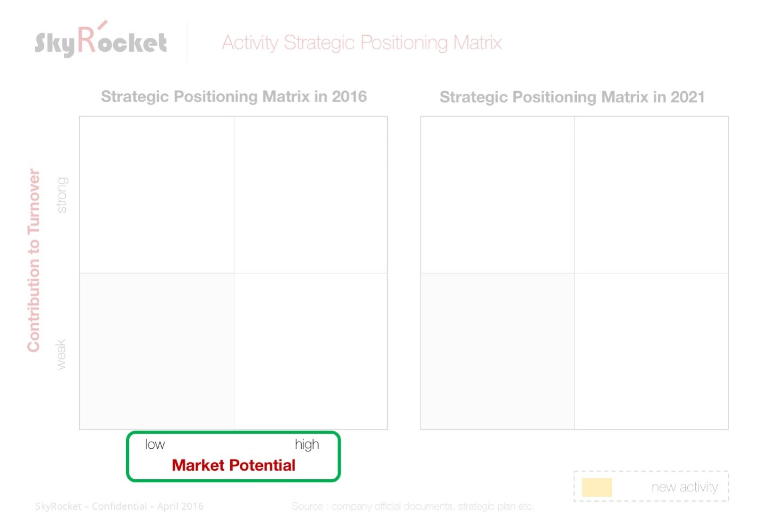
Task: Click the 2016 matrix heading
Action: point(234,96)
